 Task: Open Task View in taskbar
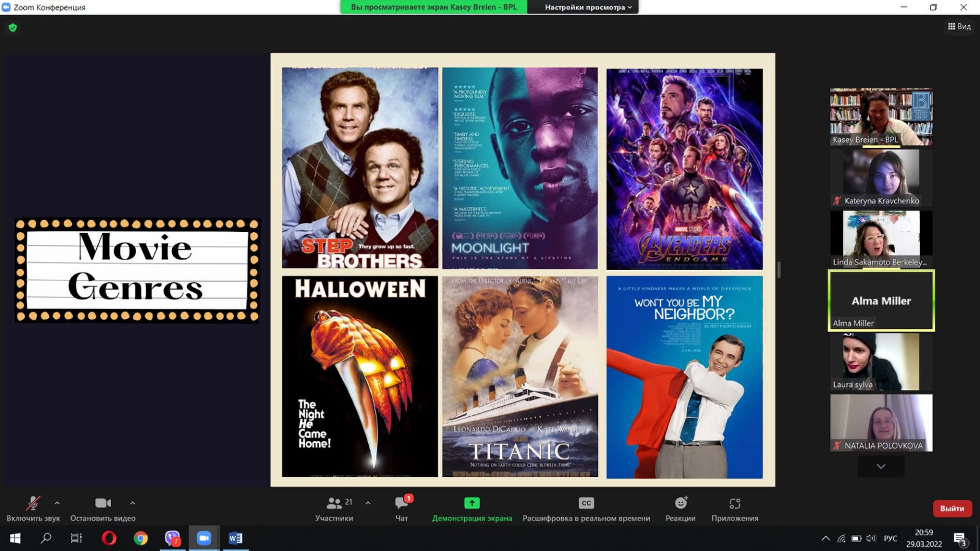pyautogui.click(x=77, y=538)
